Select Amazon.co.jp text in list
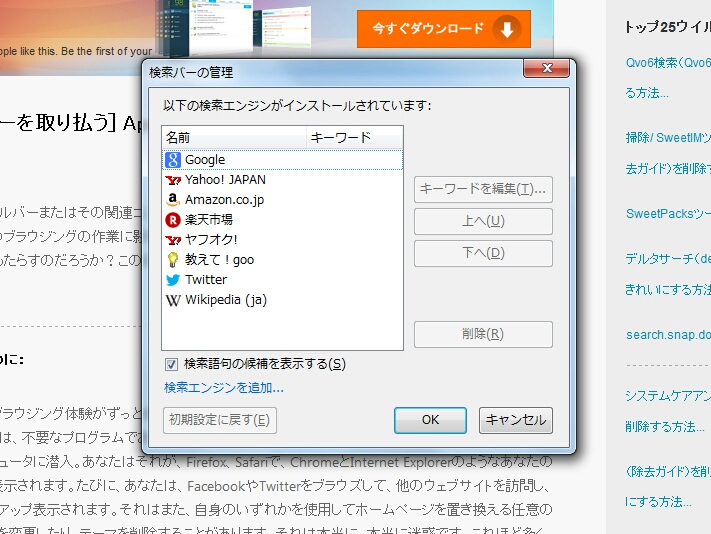 (x=224, y=200)
